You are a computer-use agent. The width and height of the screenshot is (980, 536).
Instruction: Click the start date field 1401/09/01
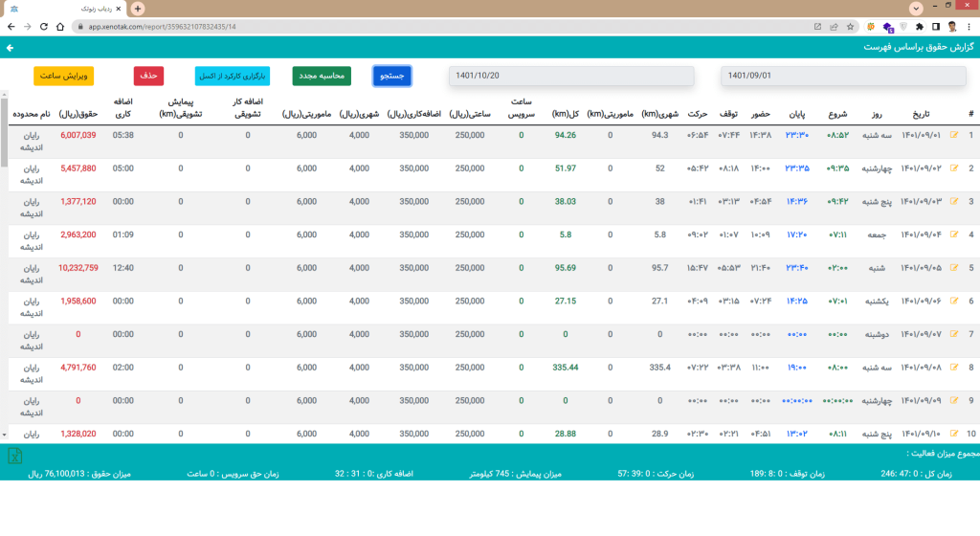[844, 76]
